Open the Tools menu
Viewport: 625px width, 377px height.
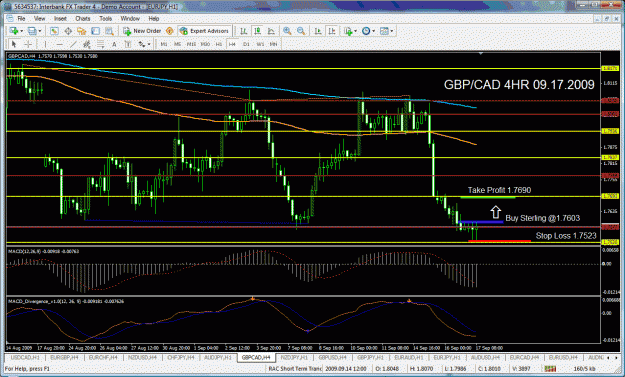coord(106,19)
